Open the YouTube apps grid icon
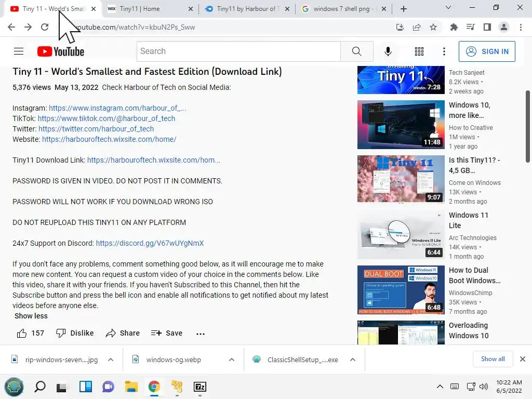Screen dimensions: 532x399 [419, 51]
